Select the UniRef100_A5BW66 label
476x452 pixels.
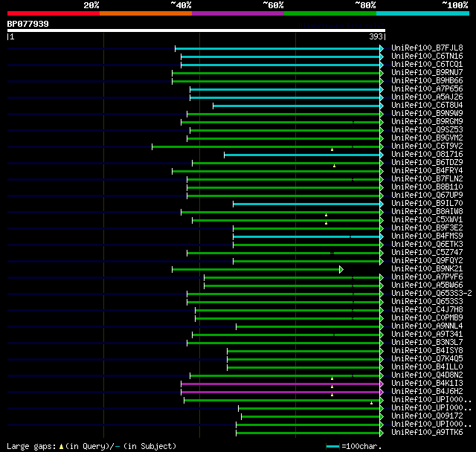coord(427,285)
